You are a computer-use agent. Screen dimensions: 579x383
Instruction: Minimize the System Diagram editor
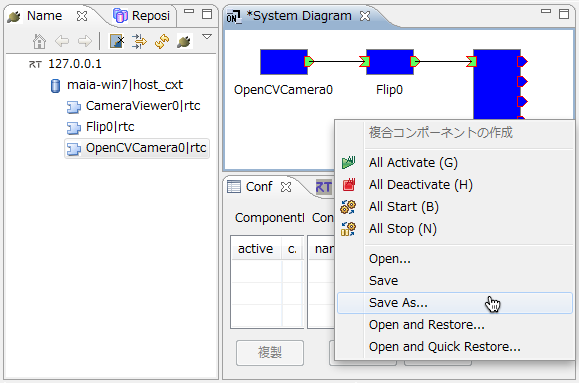[x=546, y=12]
